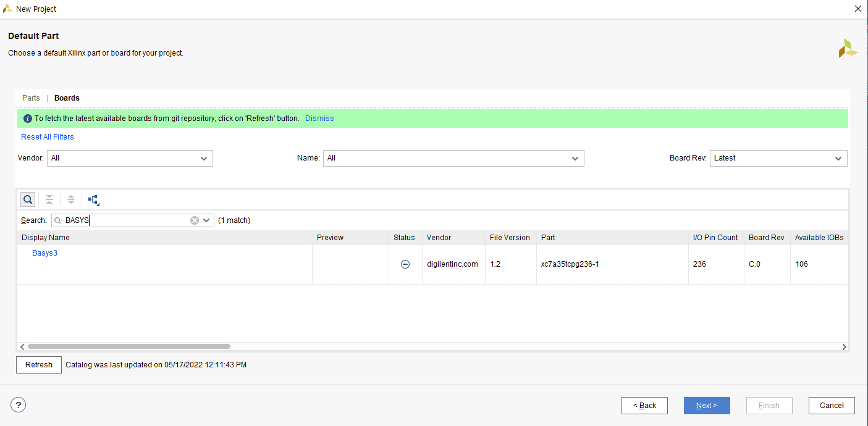Click the group-by hierarchy toolbar icon
Screen dimensions: 868x426
(93, 199)
